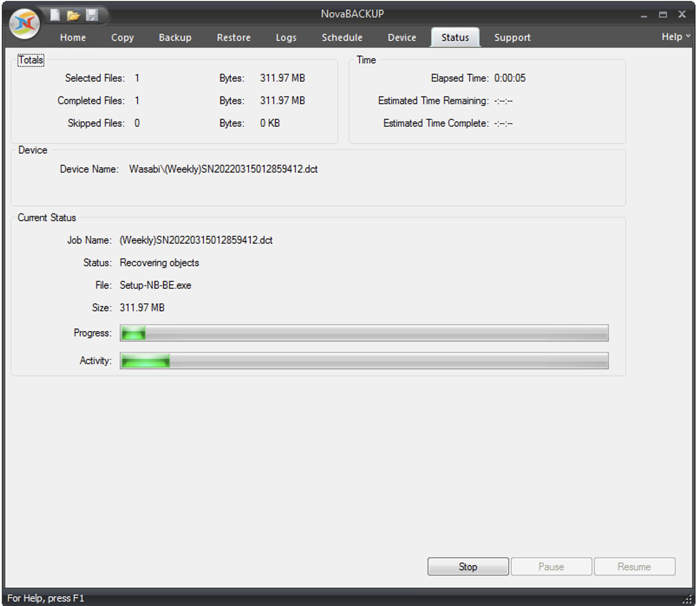The width and height of the screenshot is (700, 606).
Task: Close the NovaBACKUP window
Action: (682, 14)
